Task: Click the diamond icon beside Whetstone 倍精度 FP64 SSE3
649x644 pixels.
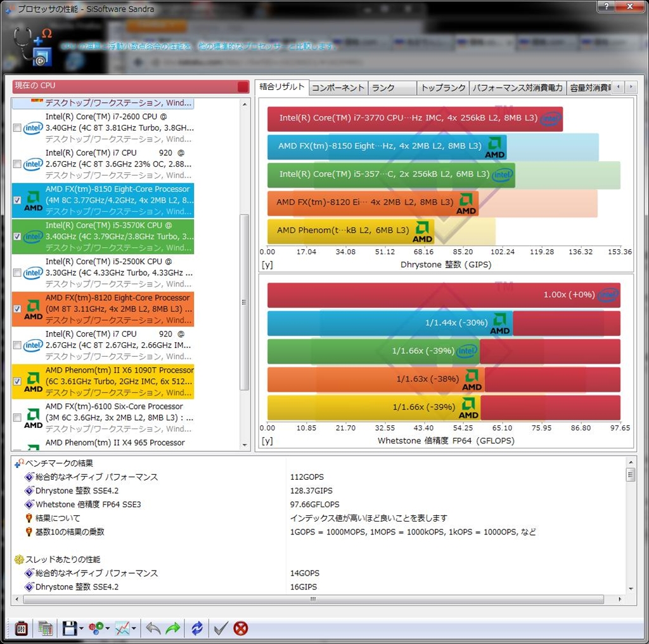Action: [x=29, y=504]
